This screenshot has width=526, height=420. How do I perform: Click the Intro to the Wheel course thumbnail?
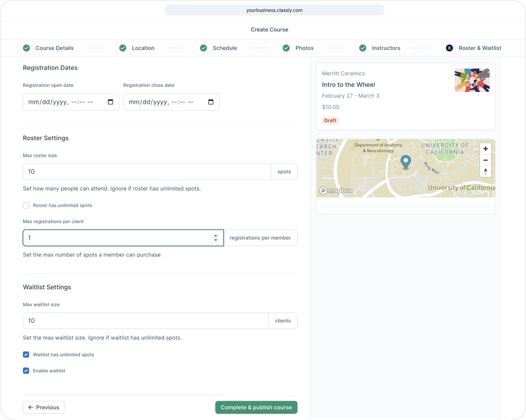click(x=472, y=80)
